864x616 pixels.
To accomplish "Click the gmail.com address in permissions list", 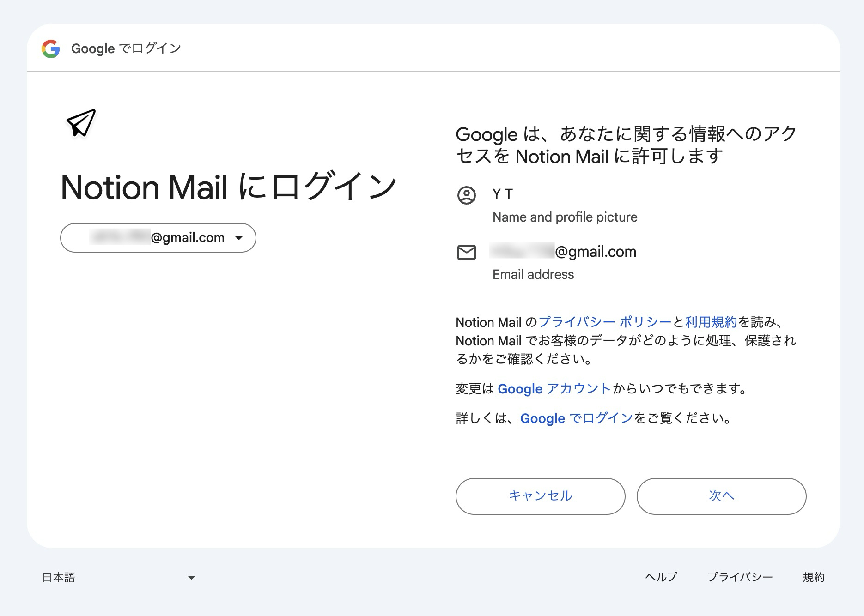I will point(563,252).
